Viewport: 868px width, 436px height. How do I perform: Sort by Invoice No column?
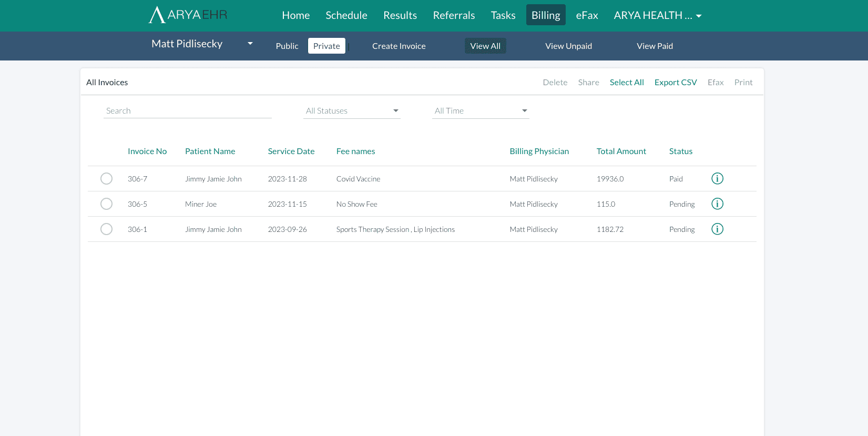(147, 151)
